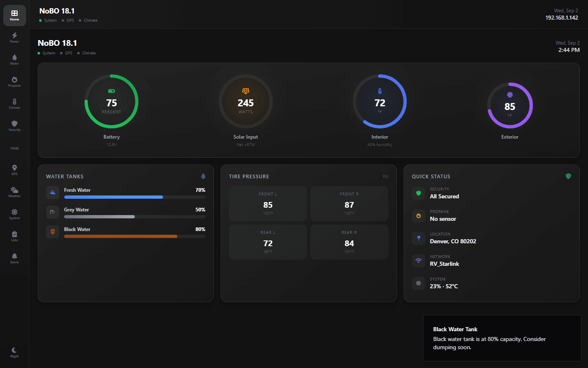Open the Propane section in the sidebar
The image size is (588, 368).
point(14,82)
